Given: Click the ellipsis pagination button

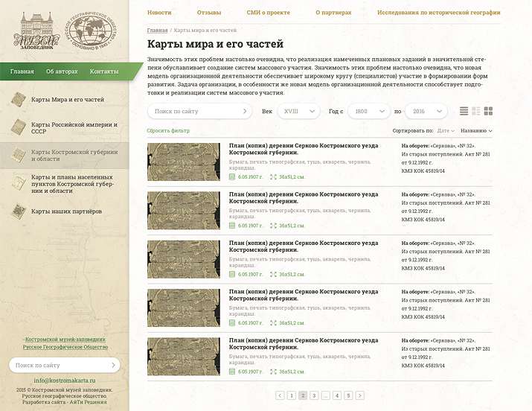Looking at the screenshot, I should coord(326,395).
